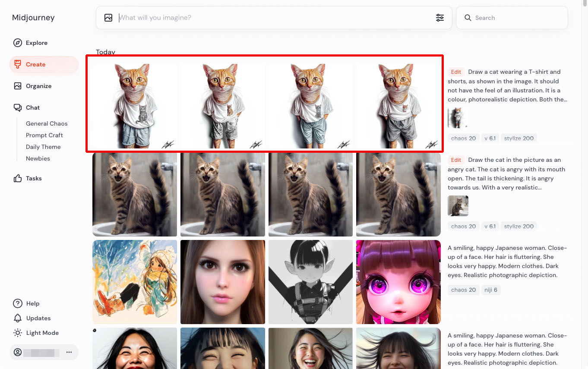
Task: Select the Create brush icon
Action: (x=18, y=64)
